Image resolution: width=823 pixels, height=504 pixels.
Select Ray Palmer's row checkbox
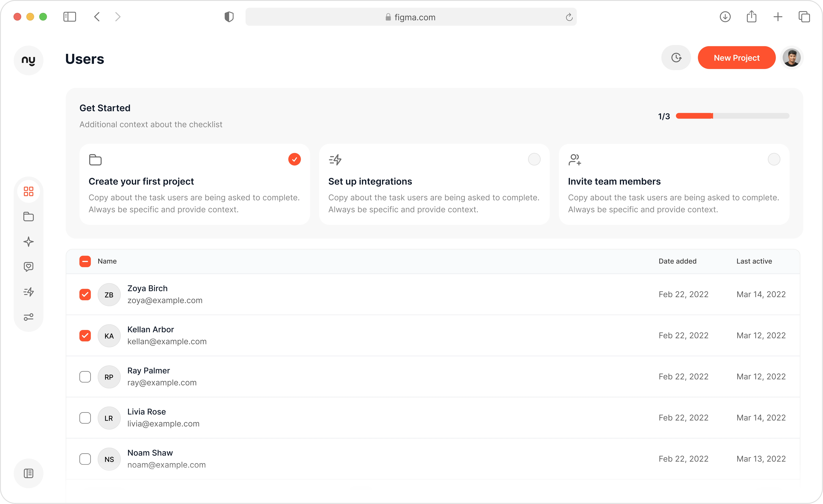(x=85, y=377)
